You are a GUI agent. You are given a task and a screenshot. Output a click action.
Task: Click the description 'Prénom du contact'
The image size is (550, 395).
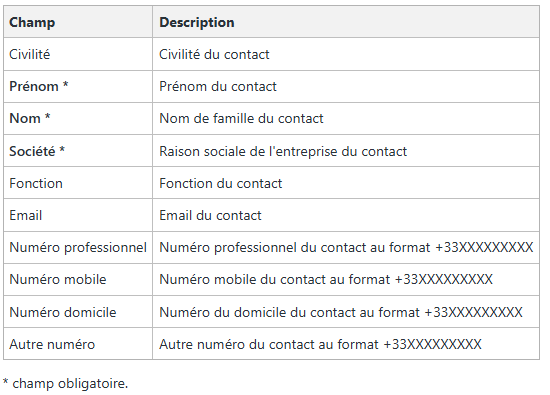(x=218, y=87)
